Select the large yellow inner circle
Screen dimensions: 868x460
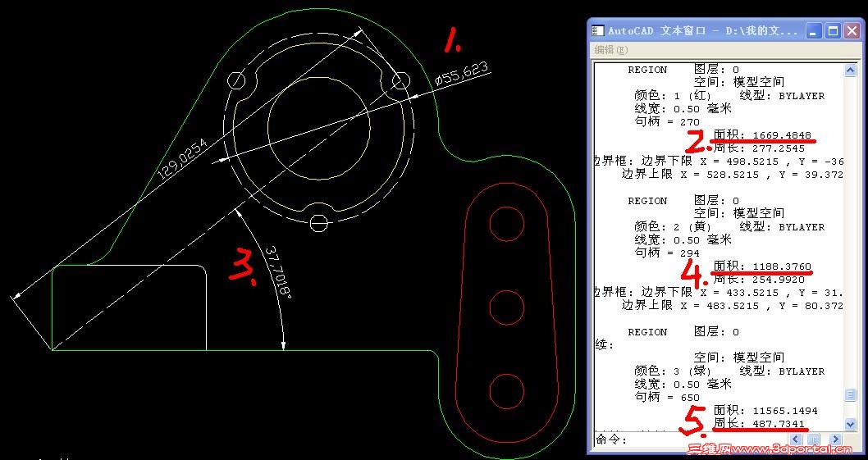tap(319, 129)
